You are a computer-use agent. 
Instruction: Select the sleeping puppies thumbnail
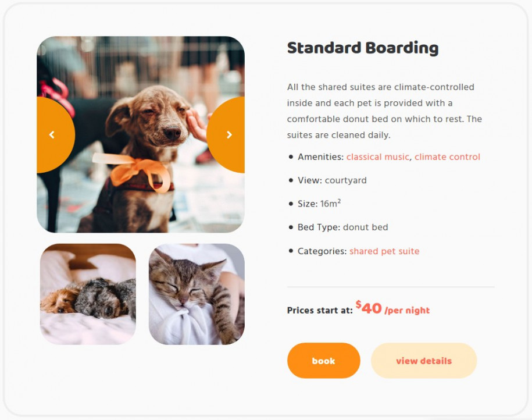click(88, 294)
